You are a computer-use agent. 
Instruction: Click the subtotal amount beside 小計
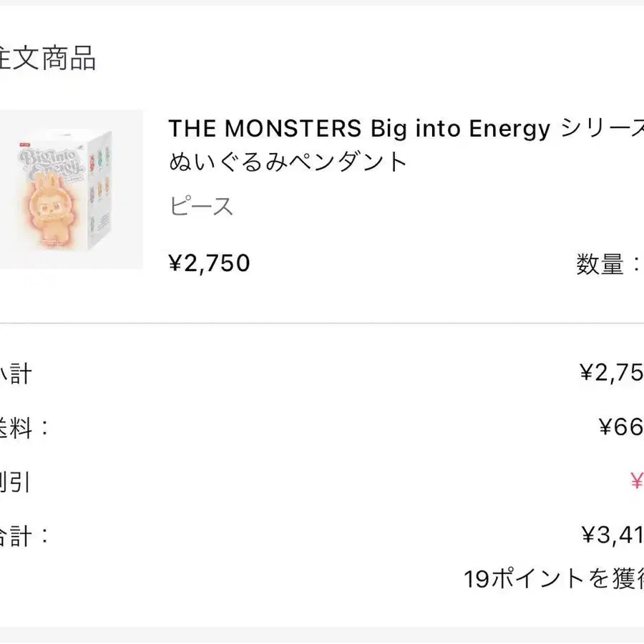611,373
